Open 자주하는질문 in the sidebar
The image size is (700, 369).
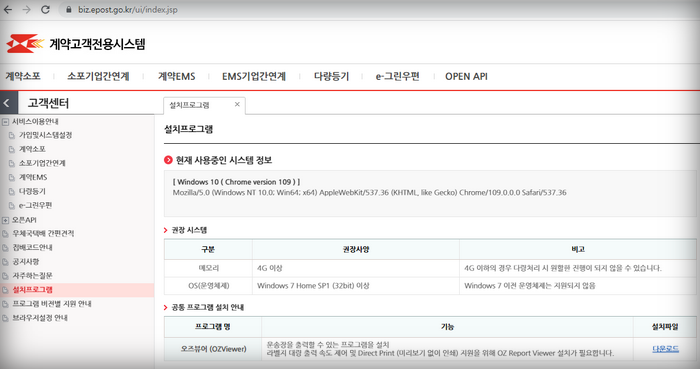point(32,276)
